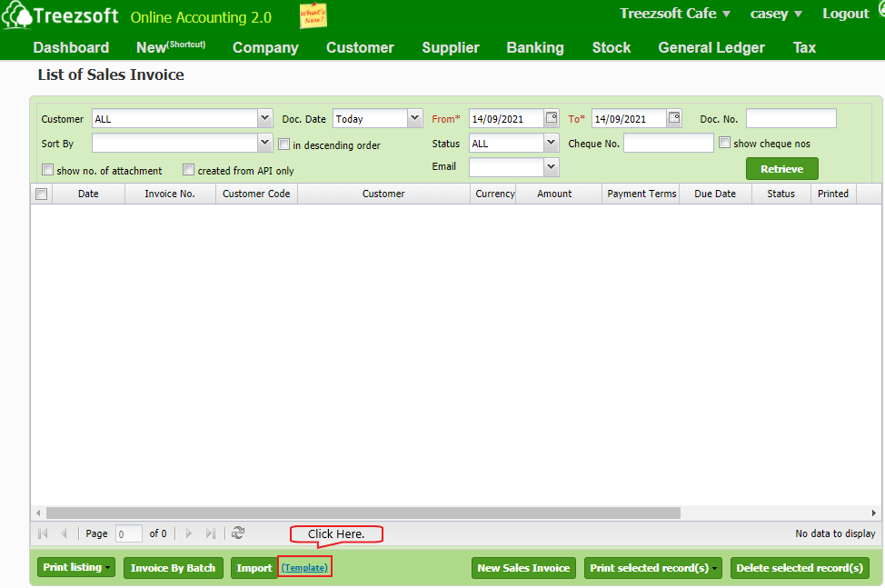Open the General Ledger menu
The image size is (885, 588).
(711, 47)
